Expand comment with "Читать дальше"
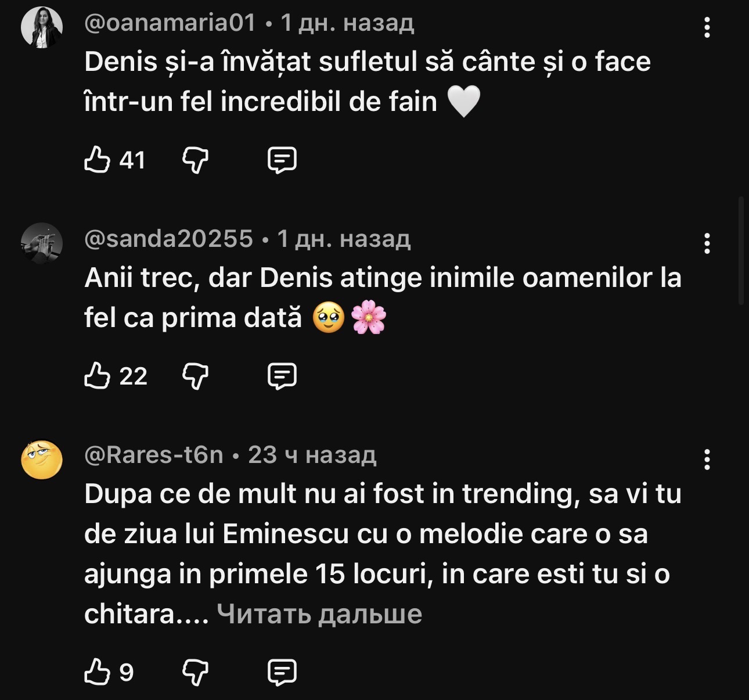This screenshot has width=749, height=700. click(319, 613)
